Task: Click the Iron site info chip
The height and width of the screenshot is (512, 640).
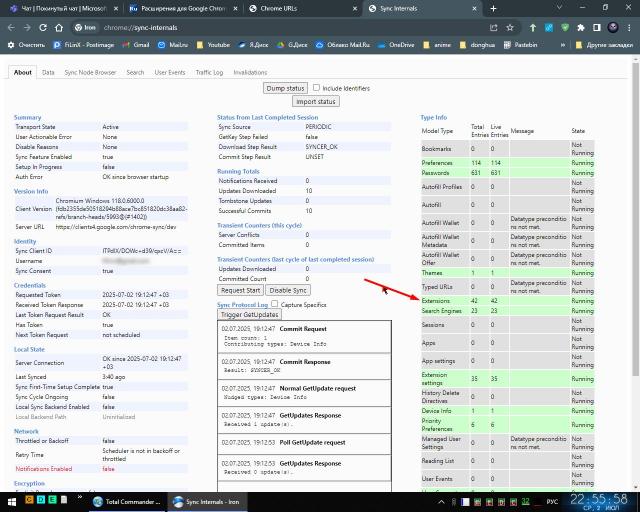Action: [x=85, y=28]
